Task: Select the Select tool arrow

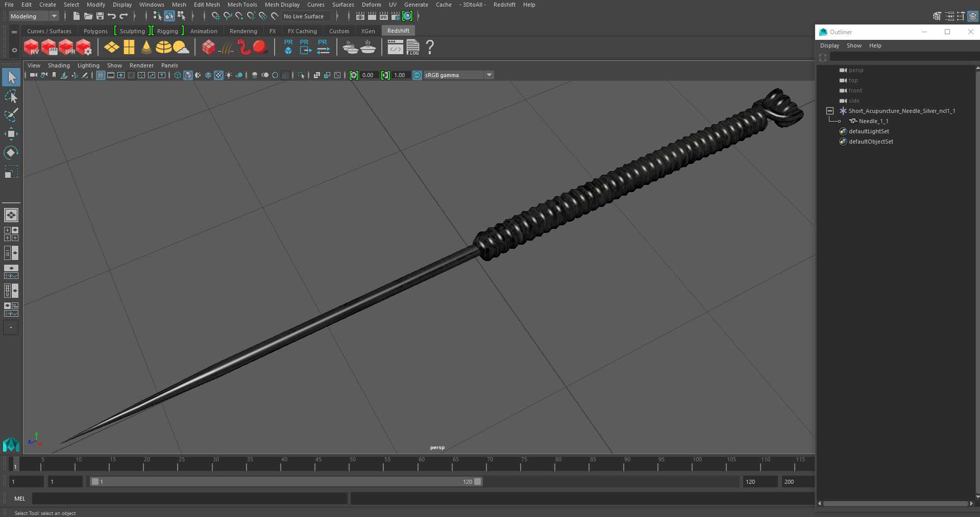Action: click(11, 77)
